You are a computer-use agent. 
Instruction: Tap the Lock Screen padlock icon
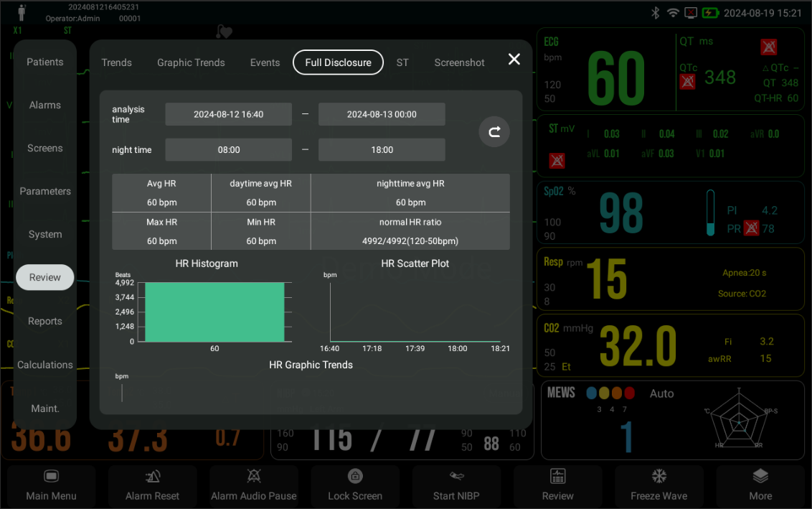tap(355, 475)
